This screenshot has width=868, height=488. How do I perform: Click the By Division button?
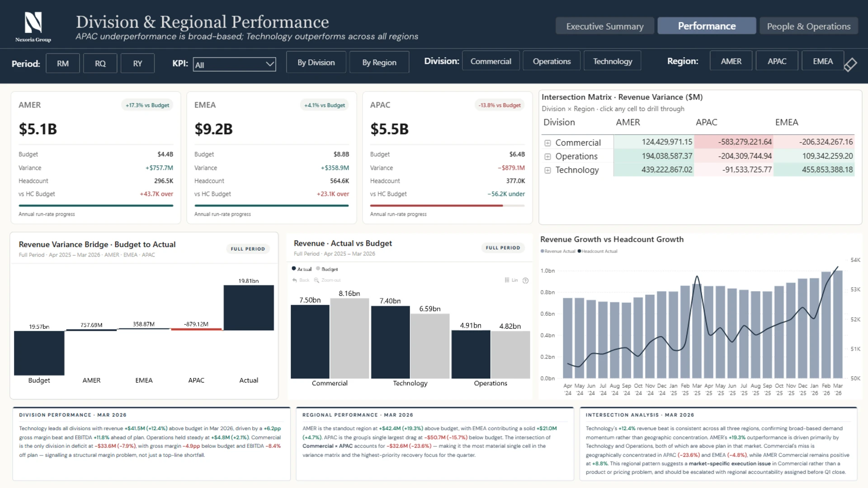(x=316, y=62)
